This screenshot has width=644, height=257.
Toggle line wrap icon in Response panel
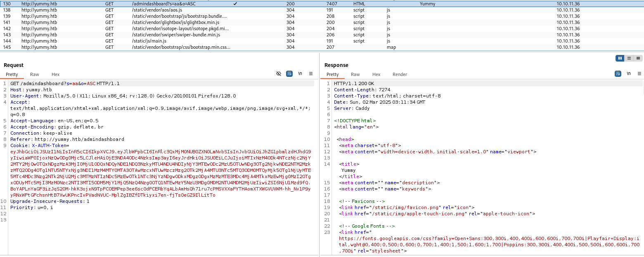click(618, 74)
